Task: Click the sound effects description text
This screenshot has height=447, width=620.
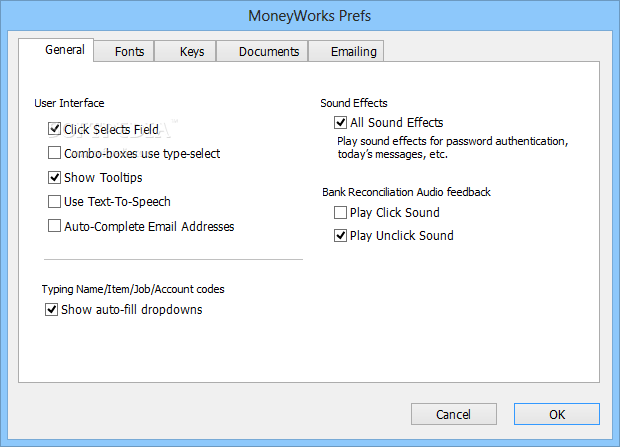Action: point(453,148)
